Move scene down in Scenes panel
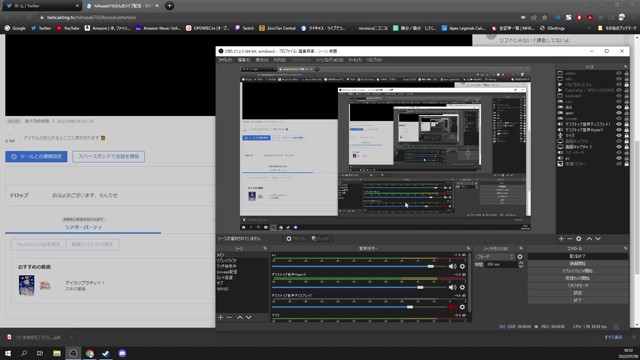The image size is (640, 360). [248, 317]
